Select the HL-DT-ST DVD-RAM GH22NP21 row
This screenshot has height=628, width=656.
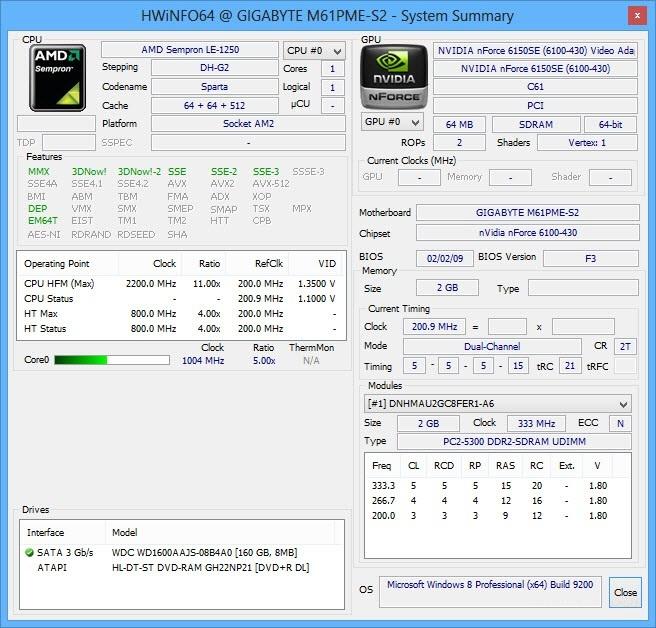(x=181, y=568)
